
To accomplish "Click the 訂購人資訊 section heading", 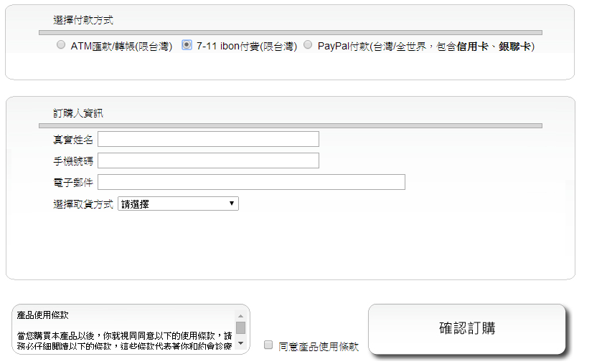I will (78, 113).
